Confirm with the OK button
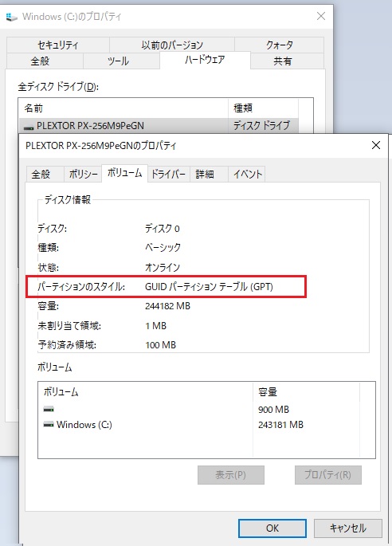 (272, 528)
